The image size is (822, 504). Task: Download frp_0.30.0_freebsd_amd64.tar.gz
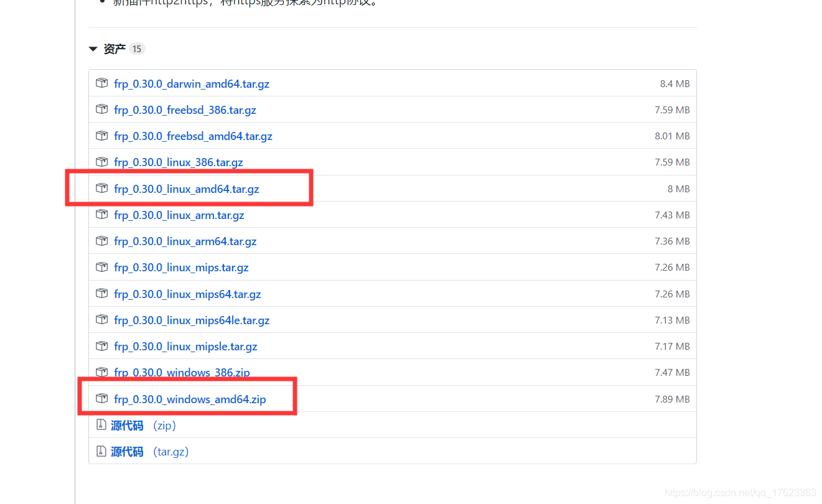[x=194, y=136]
